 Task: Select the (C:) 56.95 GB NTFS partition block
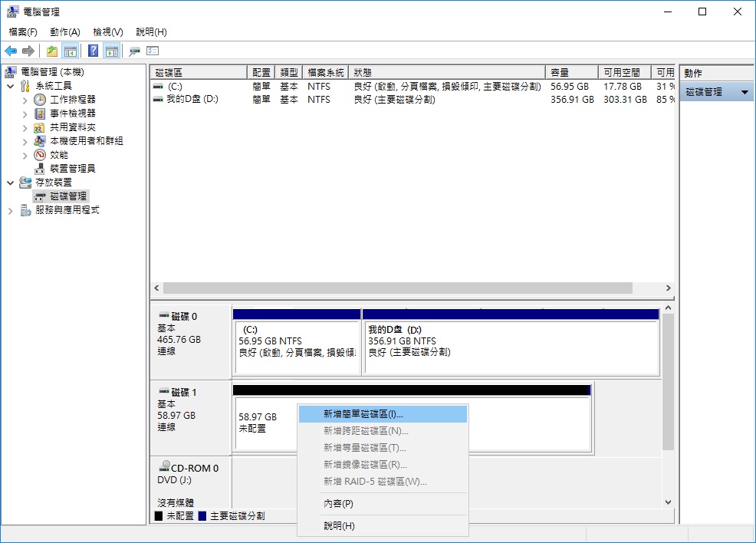297,342
